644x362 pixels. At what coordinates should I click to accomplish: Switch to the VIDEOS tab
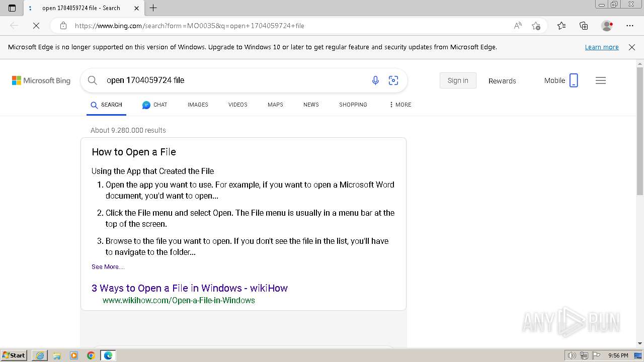[237, 105]
